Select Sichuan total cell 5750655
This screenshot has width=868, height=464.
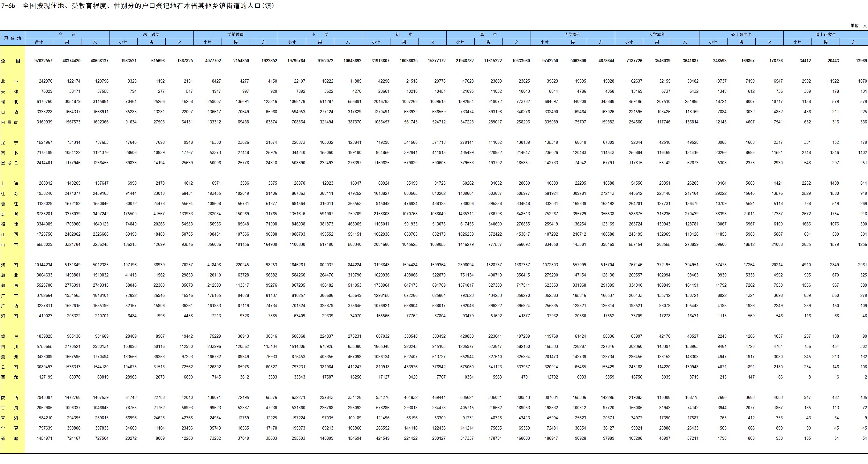tap(44, 346)
